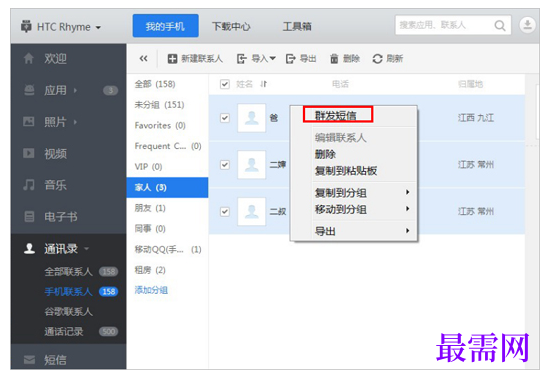Toggle the select-all checkbox in header
Image resolution: width=548 pixels, height=379 pixels.
(225, 84)
